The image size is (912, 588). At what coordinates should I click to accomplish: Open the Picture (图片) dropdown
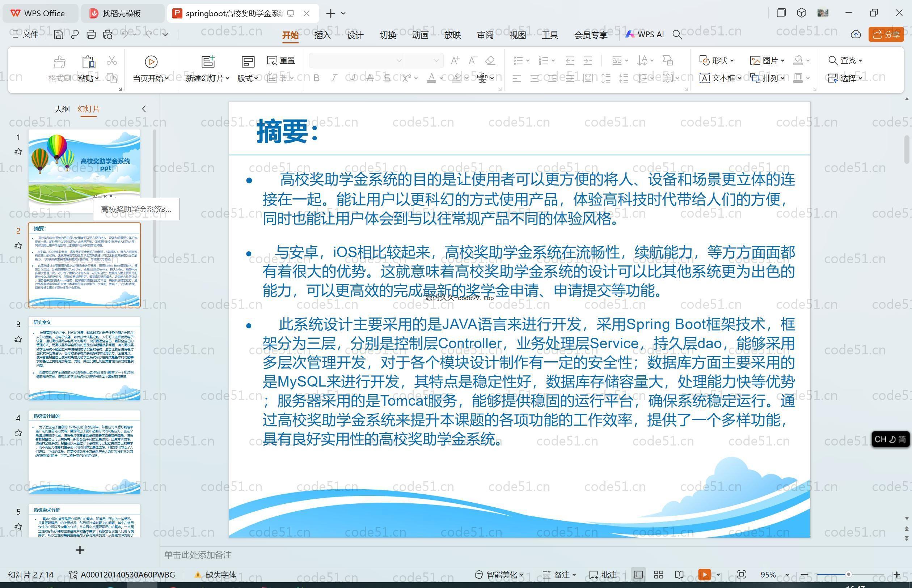[767, 60]
